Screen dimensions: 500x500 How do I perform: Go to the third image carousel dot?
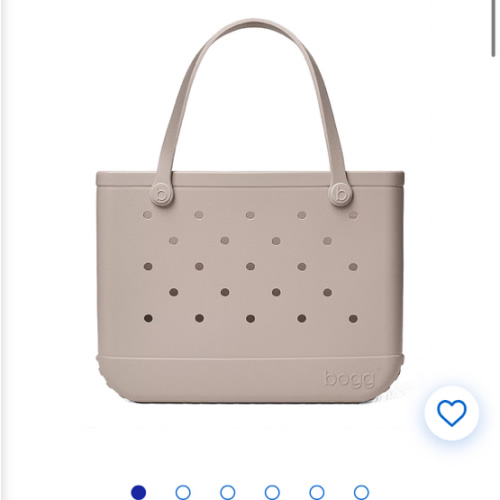point(228,492)
